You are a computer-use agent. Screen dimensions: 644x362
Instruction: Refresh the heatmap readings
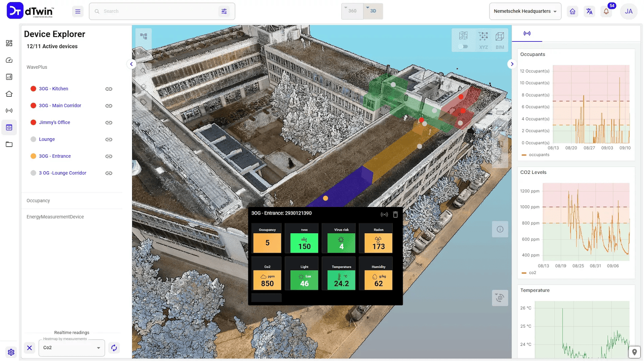114,348
